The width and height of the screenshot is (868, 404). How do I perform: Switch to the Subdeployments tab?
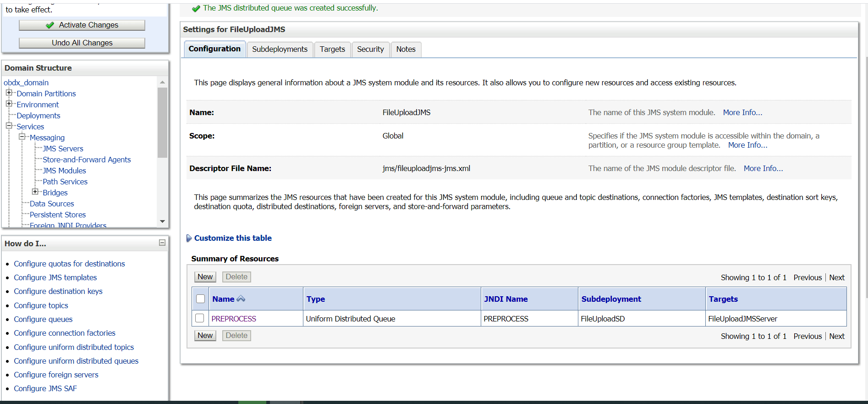click(x=280, y=49)
